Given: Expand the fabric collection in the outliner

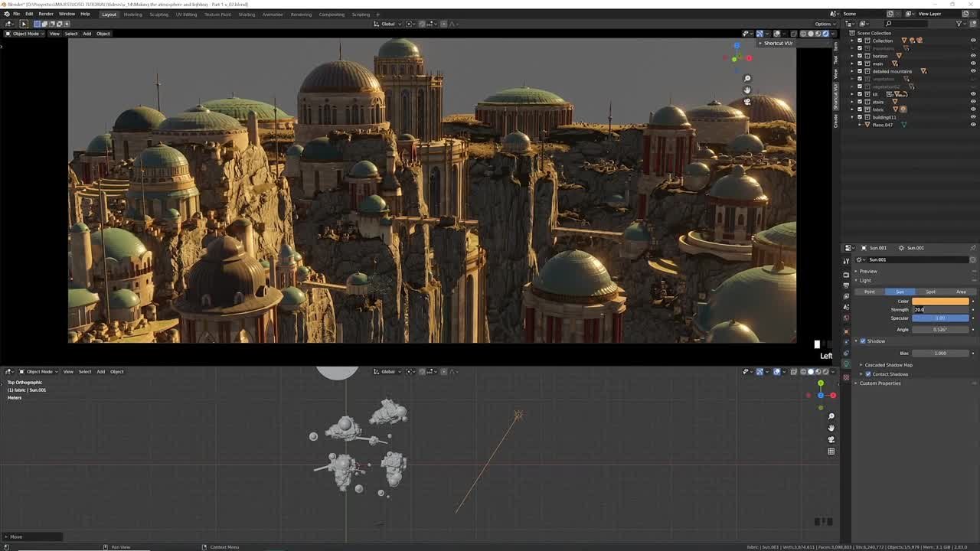Looking at the screenshot, I should coord(853,109).
